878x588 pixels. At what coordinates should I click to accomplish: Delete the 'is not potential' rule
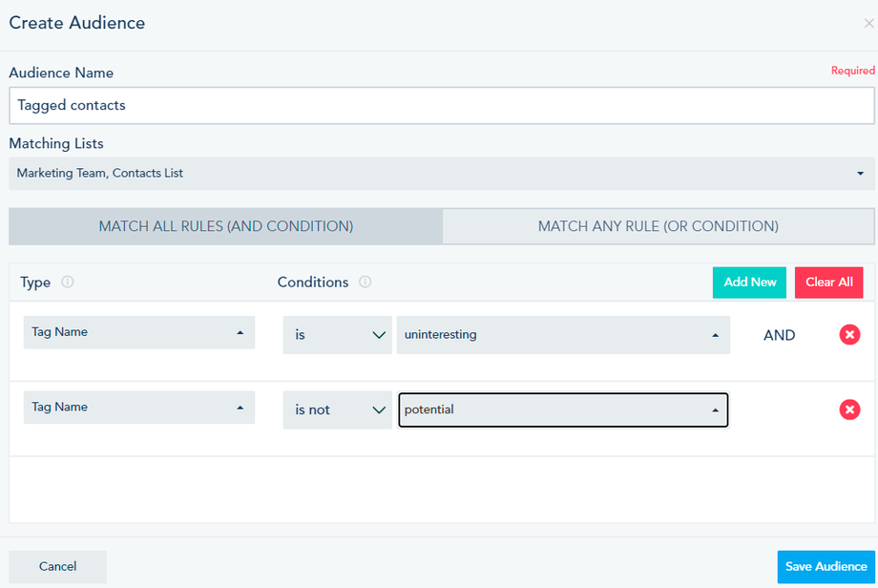[849, 409]
